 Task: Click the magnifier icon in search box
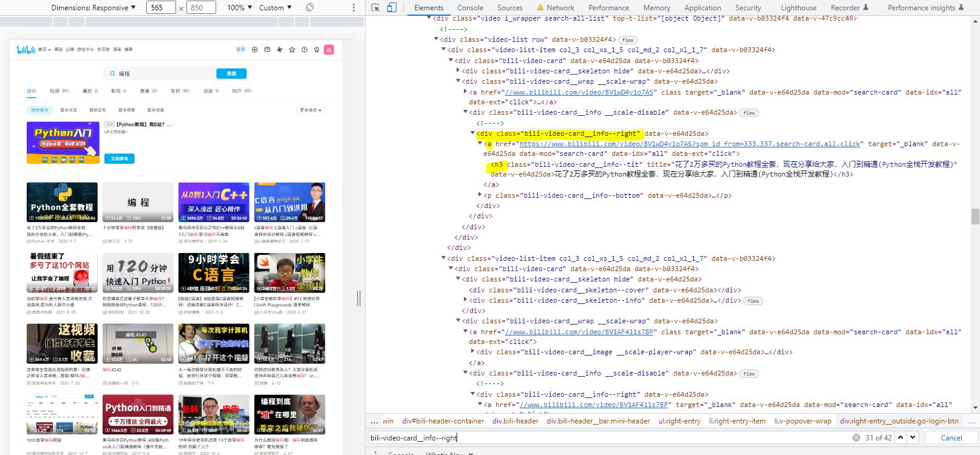(x=113, y=73)
